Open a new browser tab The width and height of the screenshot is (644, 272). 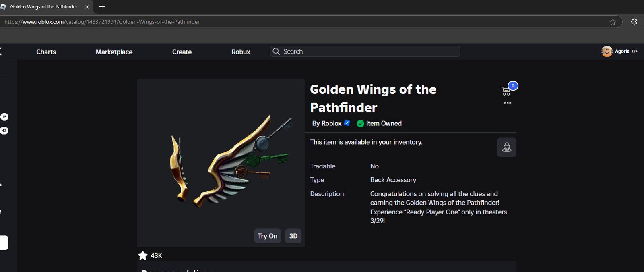point(102,6)
